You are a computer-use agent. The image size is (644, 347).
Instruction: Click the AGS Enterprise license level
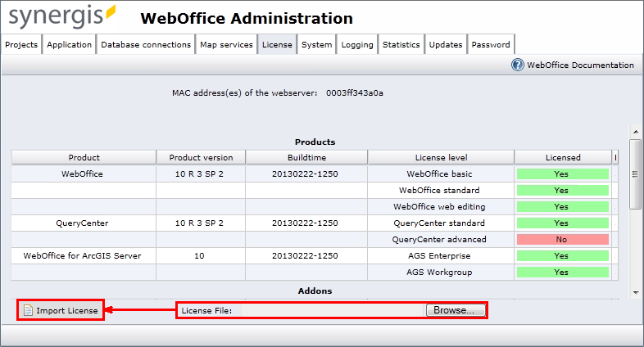point(439,256)
